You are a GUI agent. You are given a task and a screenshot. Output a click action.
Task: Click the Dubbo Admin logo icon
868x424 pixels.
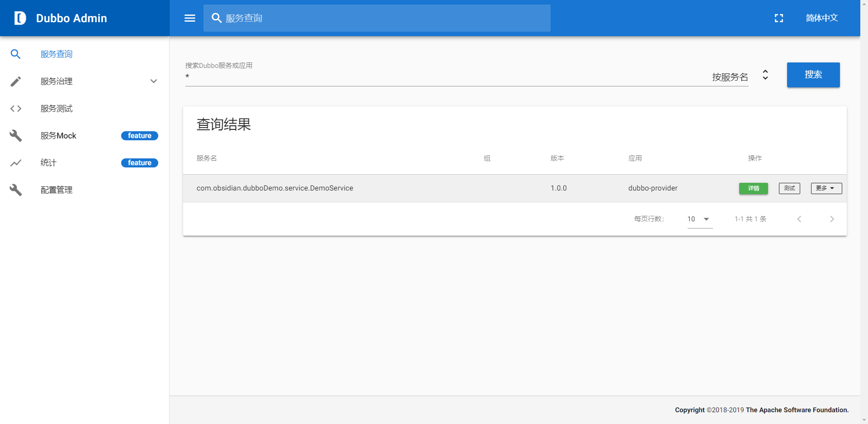pyautogui.click(x=20, y=18)
